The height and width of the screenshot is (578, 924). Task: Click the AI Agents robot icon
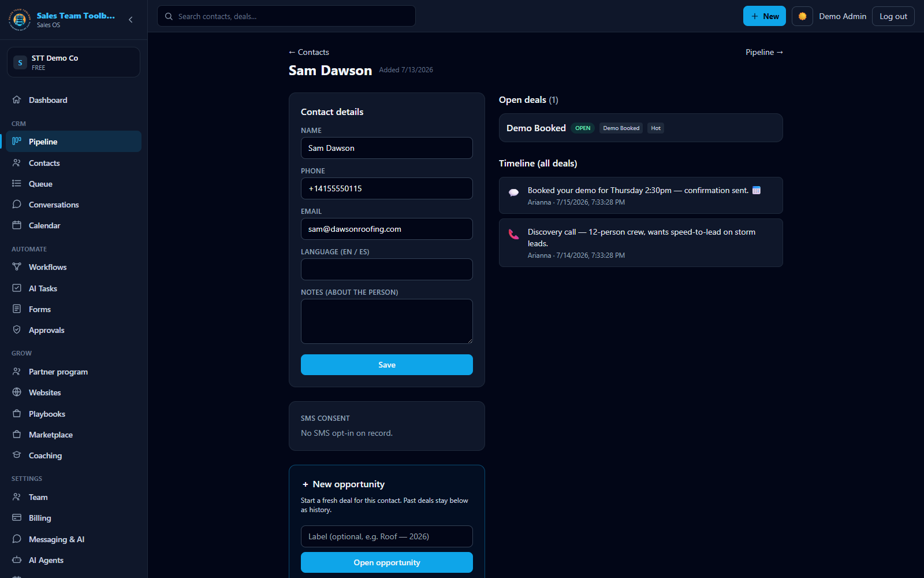pos(17,560)
